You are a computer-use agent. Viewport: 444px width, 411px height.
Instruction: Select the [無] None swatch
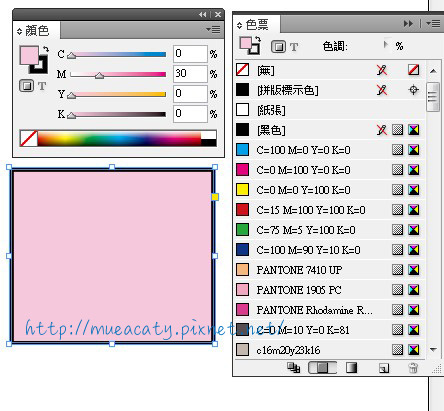(x=329, y=70)
